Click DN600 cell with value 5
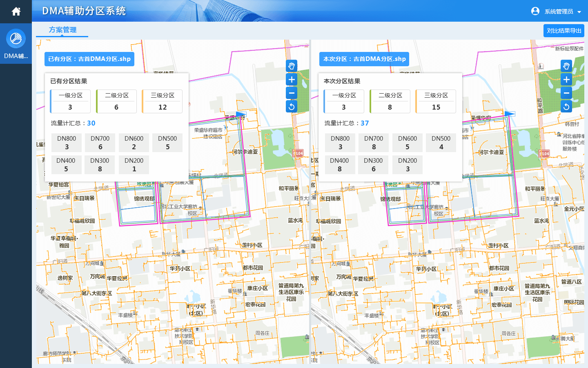Image resolution: width=588 pixels, height=368 pixels. 408,143
